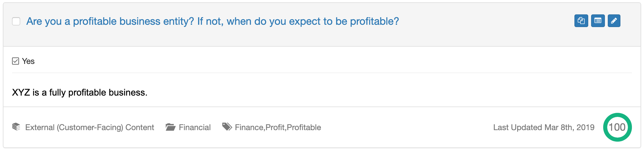Tick the checkbox beside the profitable question
Screen dimensions: 644x152
16,21
